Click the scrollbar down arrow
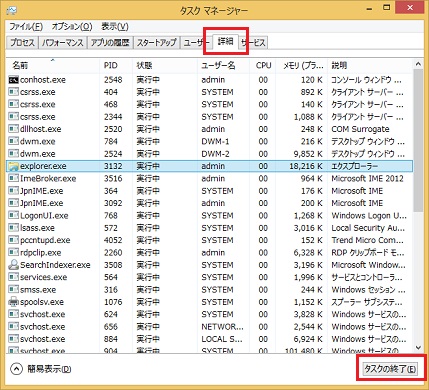 click(x=418, y=348)
